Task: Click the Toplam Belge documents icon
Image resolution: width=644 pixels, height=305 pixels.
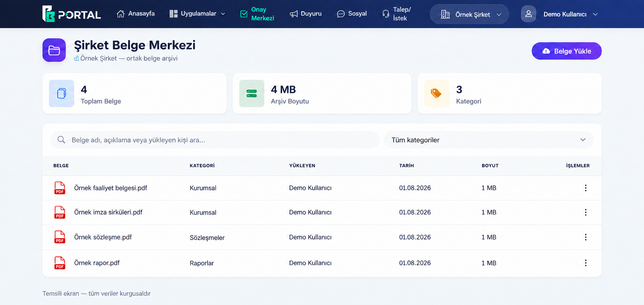Action: click(62, 93)
